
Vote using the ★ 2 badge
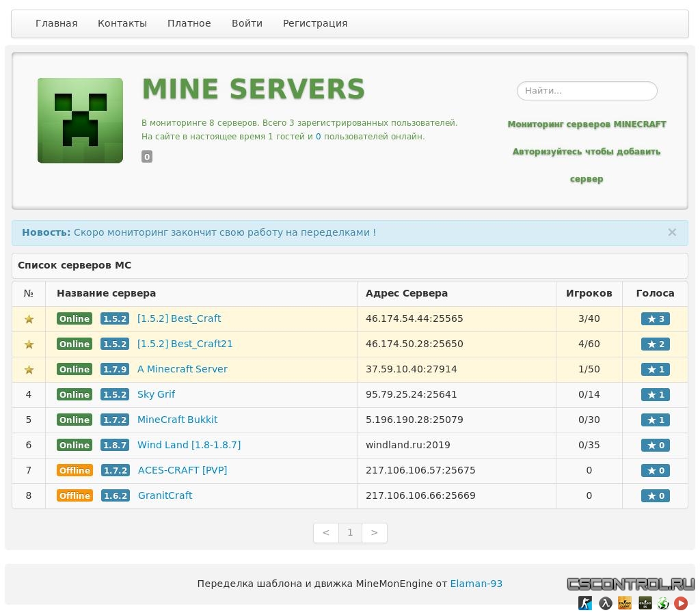(655, 344)
